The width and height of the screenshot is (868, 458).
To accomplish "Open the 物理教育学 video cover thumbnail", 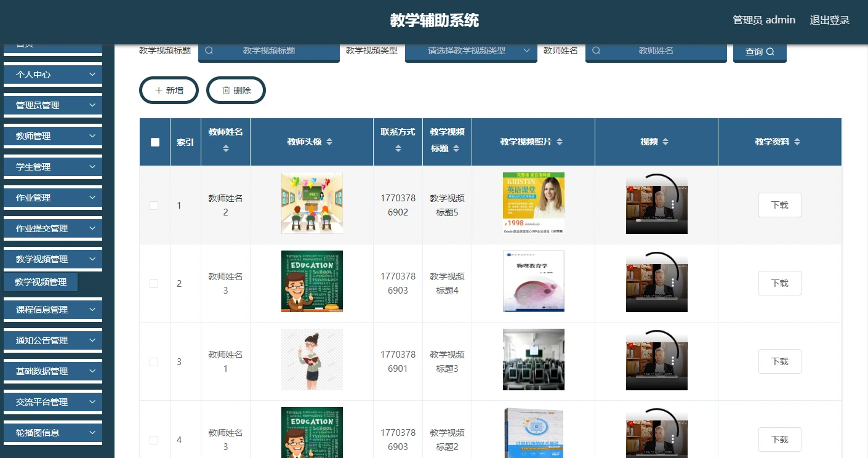I will (x=533, y=281).
